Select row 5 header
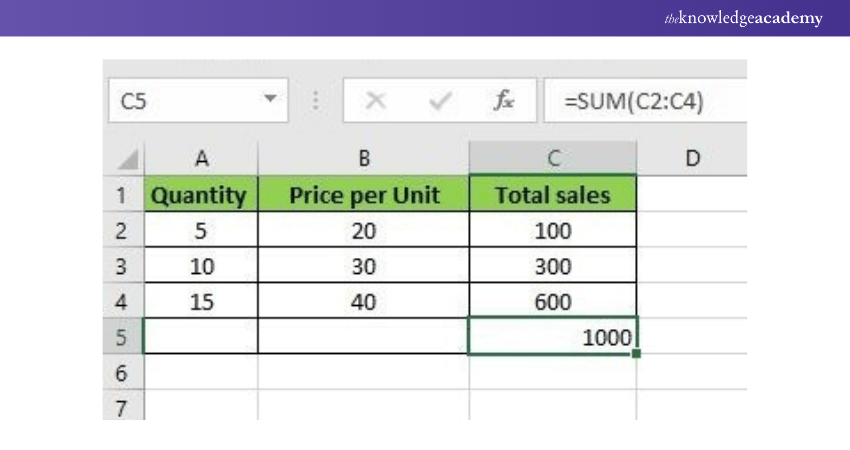 [x=123, y=338]
